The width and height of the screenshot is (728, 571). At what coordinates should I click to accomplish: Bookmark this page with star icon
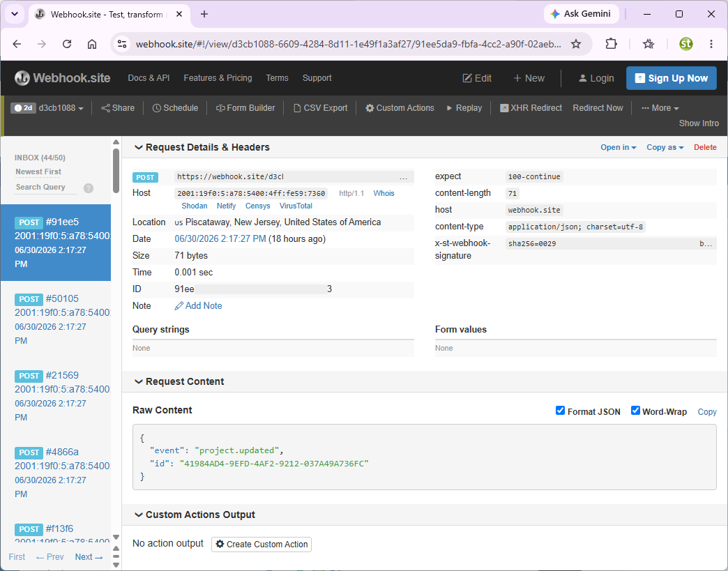click(576, 44)
